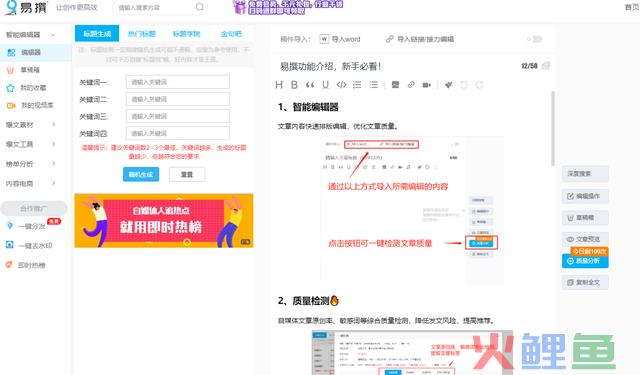
Task: Insert an image with the picture icon
Action: coord(395,84)
